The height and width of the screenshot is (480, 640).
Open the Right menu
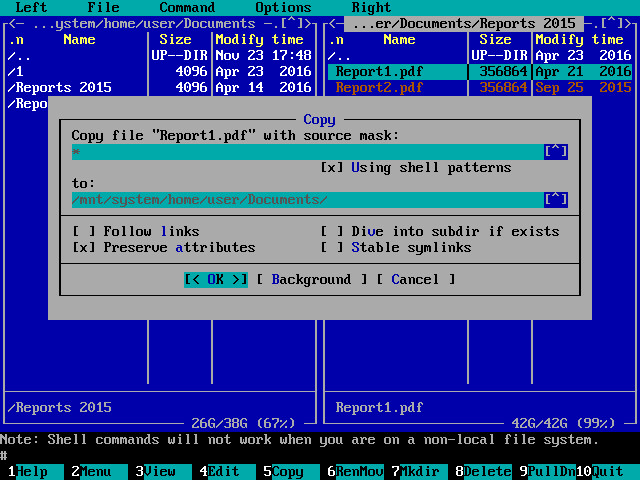click(371, 7)
